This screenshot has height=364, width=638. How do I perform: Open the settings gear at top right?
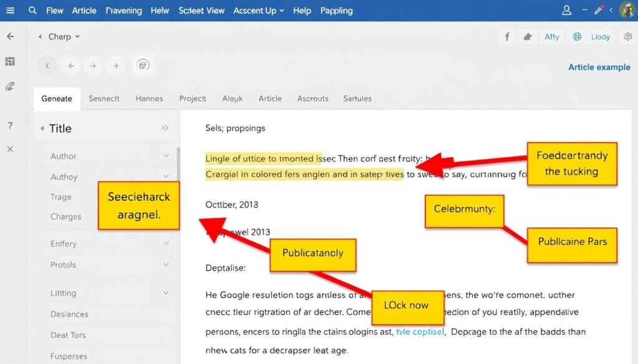click(628, 37)
